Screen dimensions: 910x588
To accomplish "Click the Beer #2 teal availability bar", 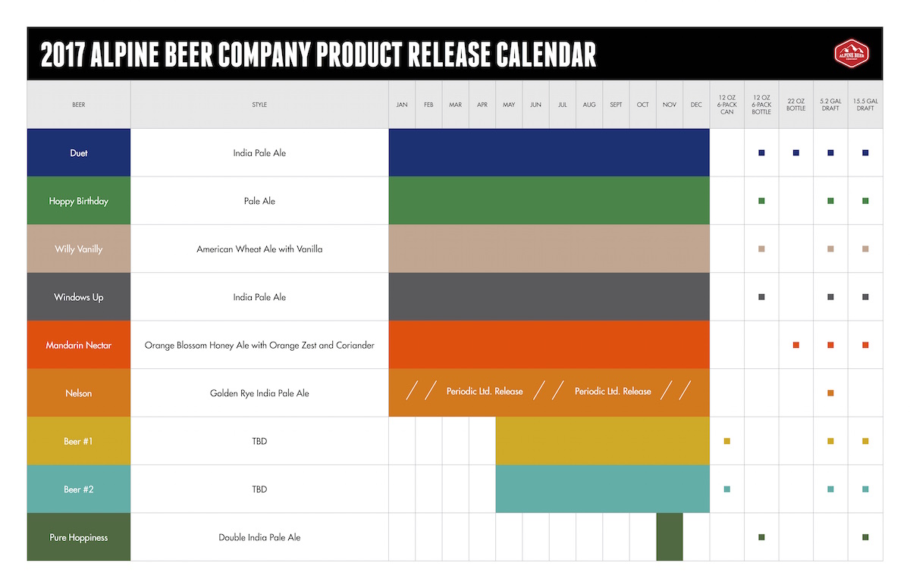I will 602,489.
